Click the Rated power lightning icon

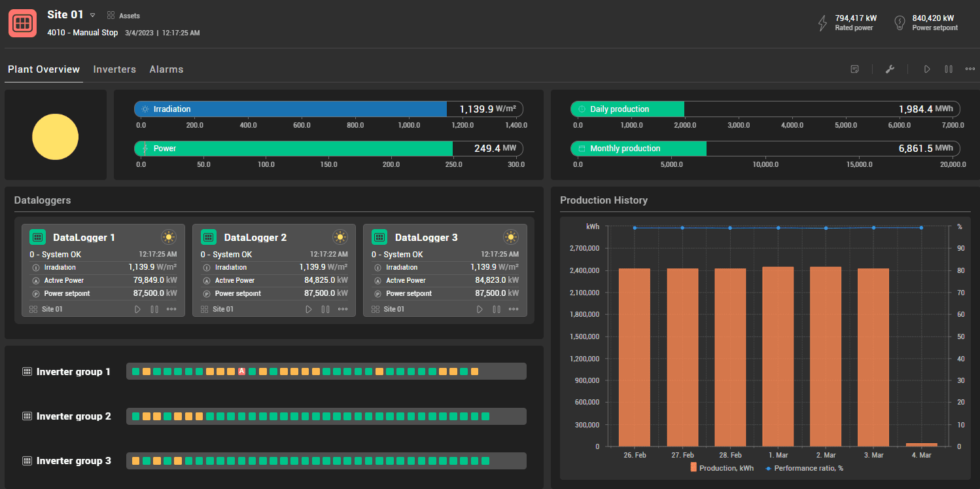tap(822, 22)
